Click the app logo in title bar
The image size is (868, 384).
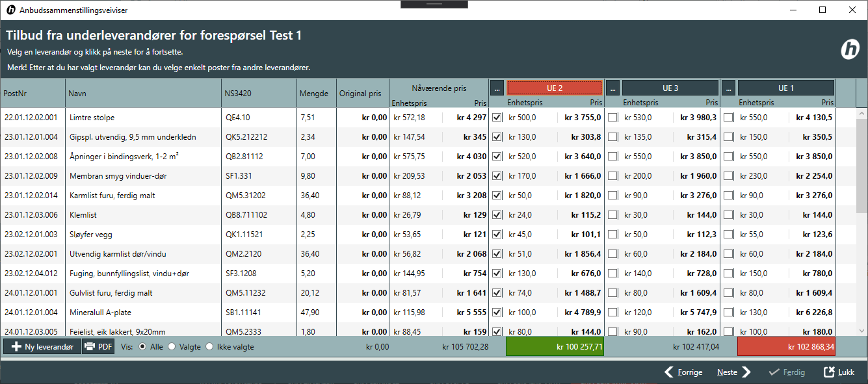[10, 10]
